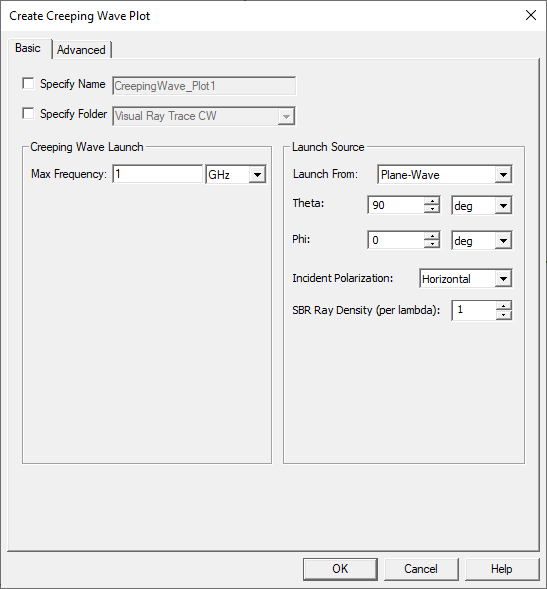The height and width of the screenshot is (589, 547).
Task: Click the CreepingWave_Plot1 name field
Action: (x=204, y=86)
